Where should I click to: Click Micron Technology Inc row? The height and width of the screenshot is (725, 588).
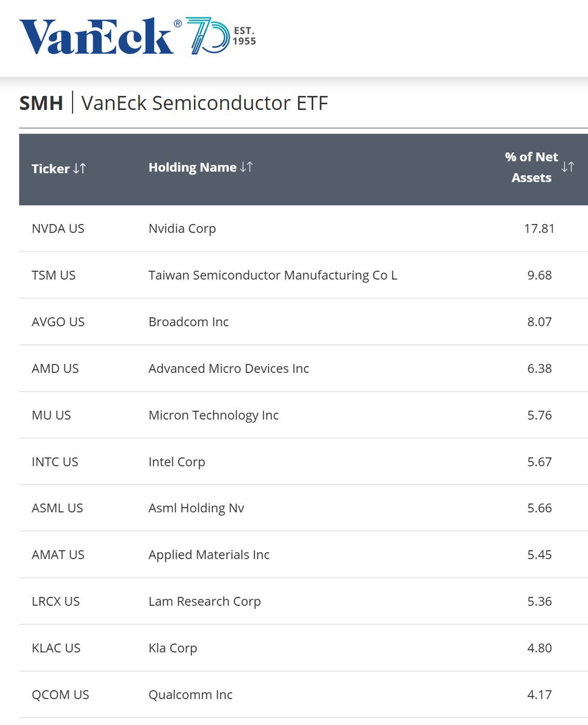tap(213, 415)
